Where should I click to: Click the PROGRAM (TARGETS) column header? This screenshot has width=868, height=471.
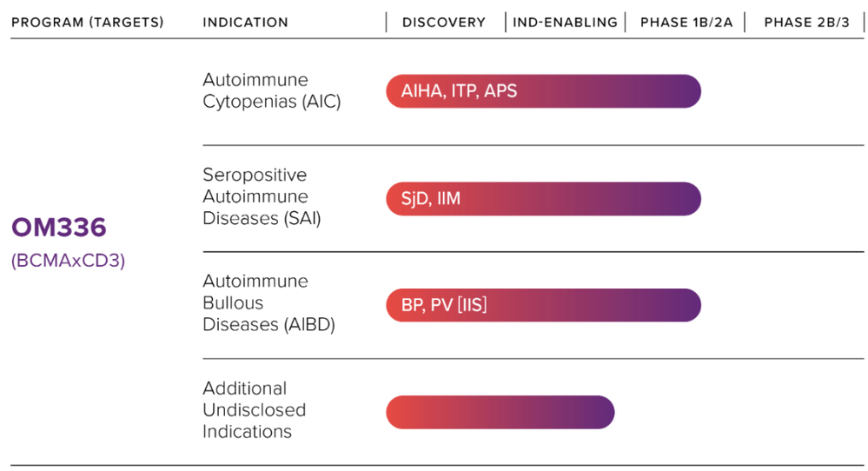point(87,22)
